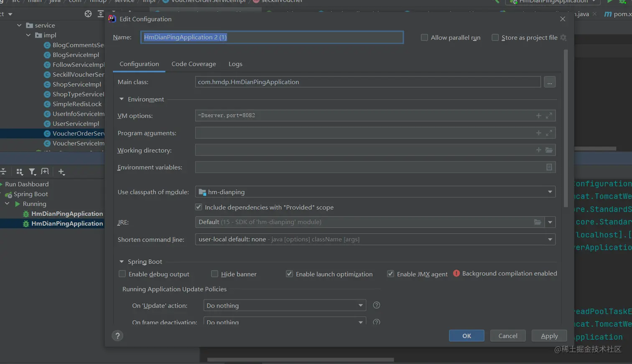Click locate target icon in project panel
Image resolution: width=632 pixels, height=364 pixels.
88,14
